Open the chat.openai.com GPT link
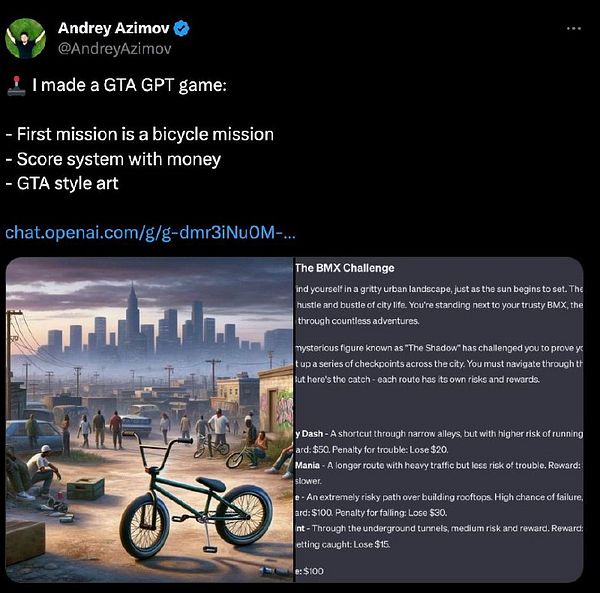The image size is (600, 593). 150,232
